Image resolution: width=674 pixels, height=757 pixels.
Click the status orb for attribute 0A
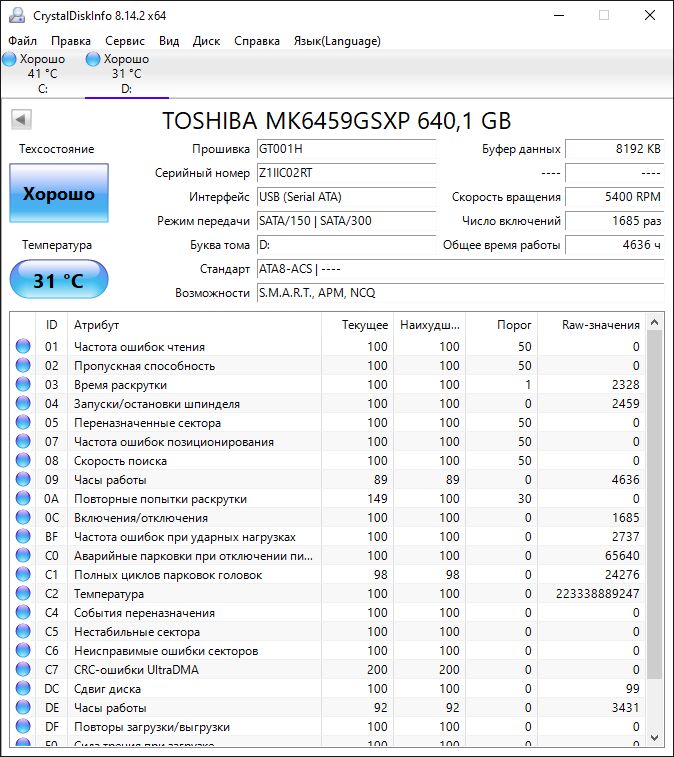pyautogui.click(x=23, y=498)
